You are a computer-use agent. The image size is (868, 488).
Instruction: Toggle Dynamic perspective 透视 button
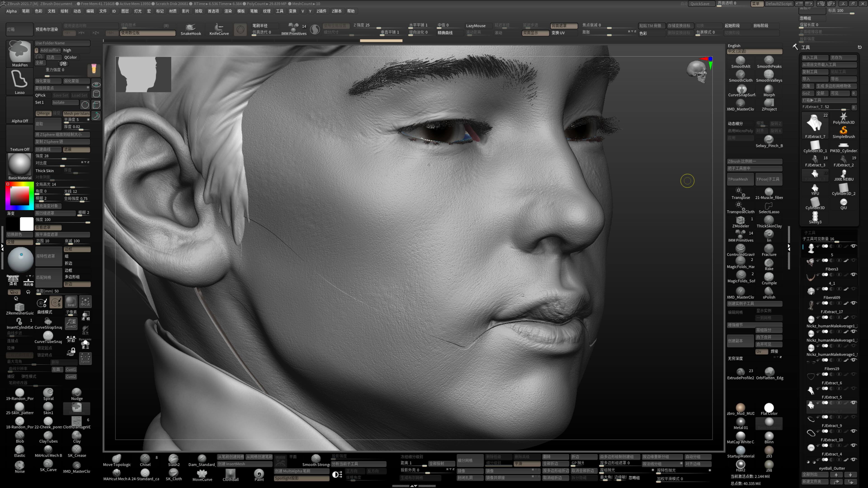coord(13,280)
